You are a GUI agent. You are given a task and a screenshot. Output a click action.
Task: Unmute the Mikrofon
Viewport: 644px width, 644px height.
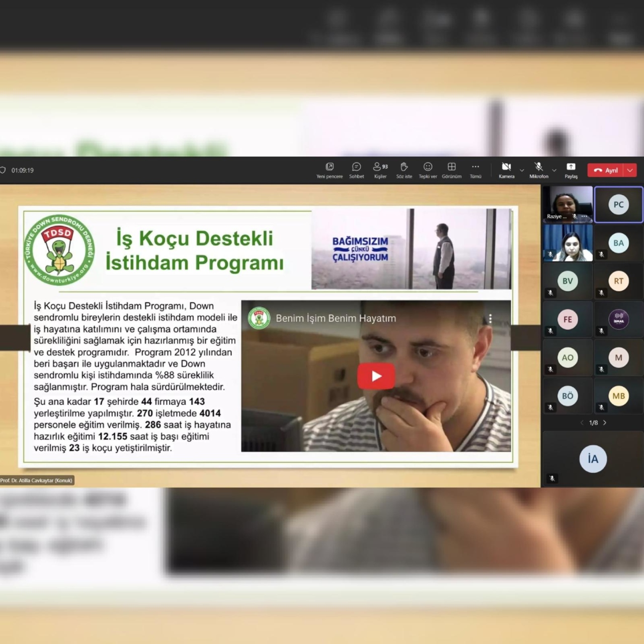(x=539, y=170)
